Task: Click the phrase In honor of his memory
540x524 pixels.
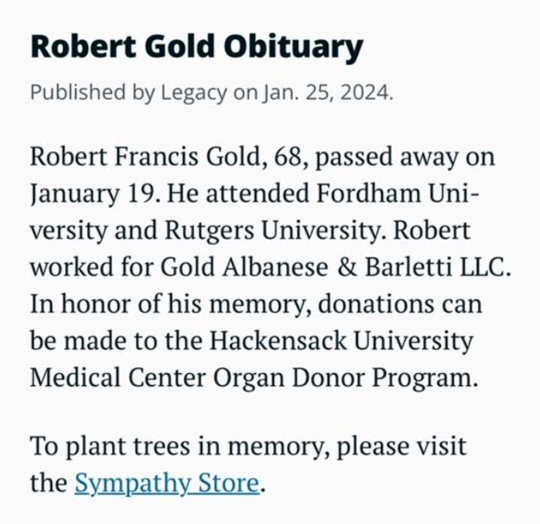Action: tap(171, 305)
